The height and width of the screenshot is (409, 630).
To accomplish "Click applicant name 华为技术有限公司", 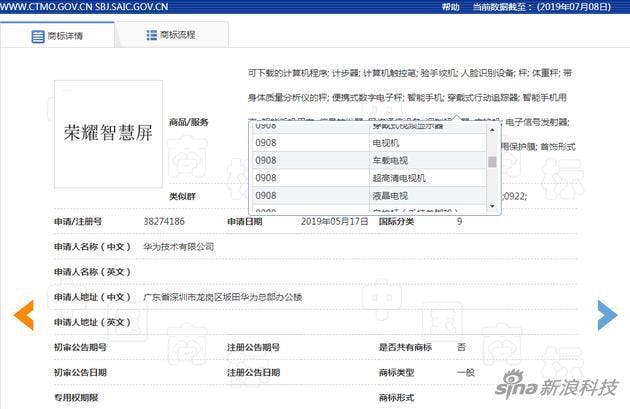I will click(x=178, y=247).
